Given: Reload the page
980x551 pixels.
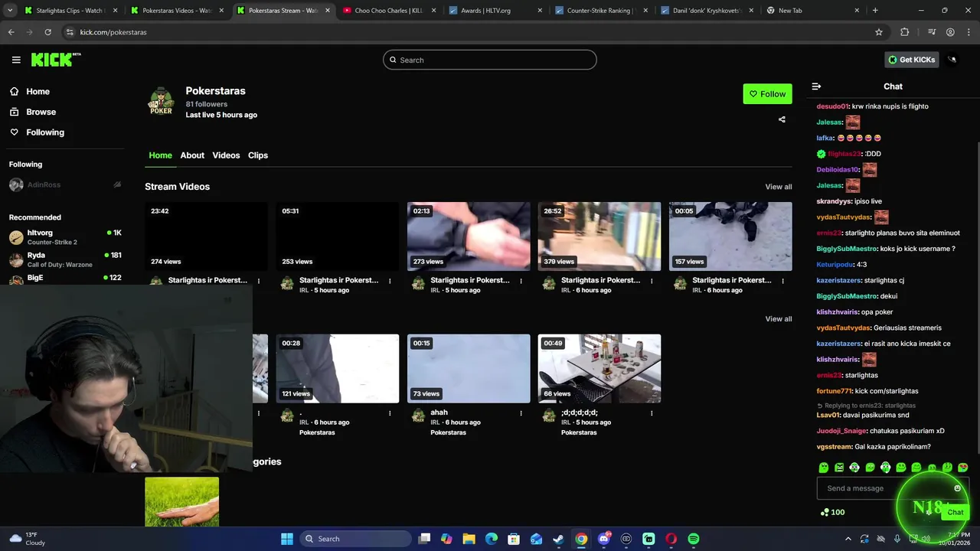Looking at the screenshot, I should (x=47, y=32).
